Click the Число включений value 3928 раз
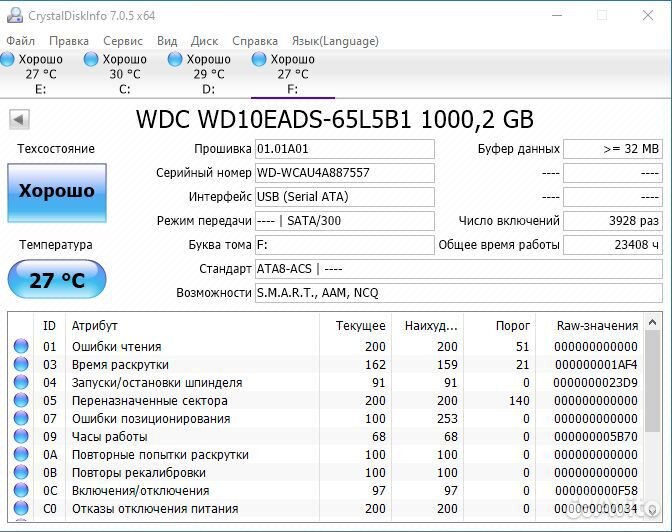Image resolution: width=672 pixels, height=532 pixels. 613,221
